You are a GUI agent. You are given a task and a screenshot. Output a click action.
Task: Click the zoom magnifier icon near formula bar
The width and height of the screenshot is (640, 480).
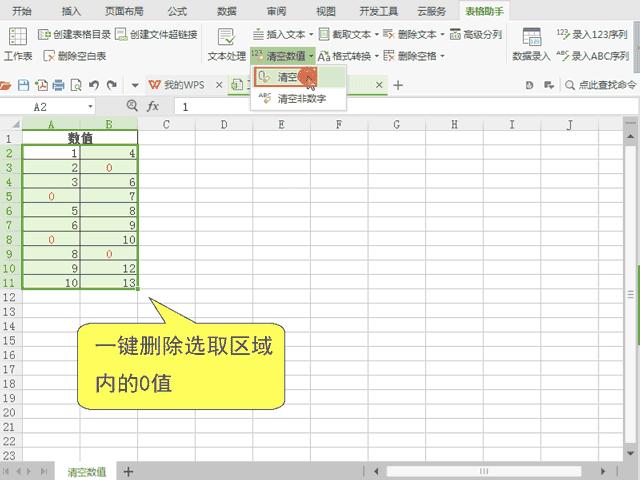(x=132, y=106)
